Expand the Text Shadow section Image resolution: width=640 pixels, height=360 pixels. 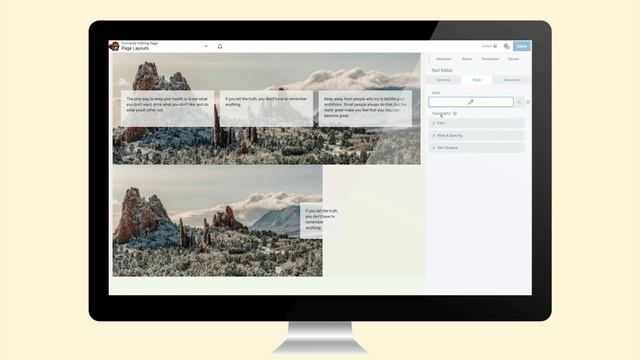pyautogui.click(x=476, y=147)
